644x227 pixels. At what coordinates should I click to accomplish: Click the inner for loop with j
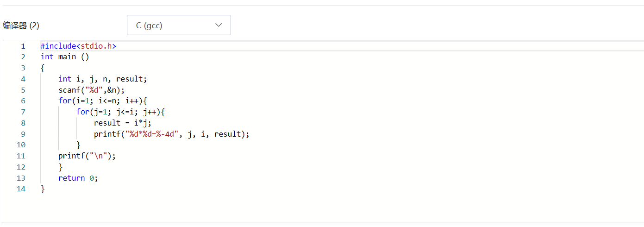[120, 112]
